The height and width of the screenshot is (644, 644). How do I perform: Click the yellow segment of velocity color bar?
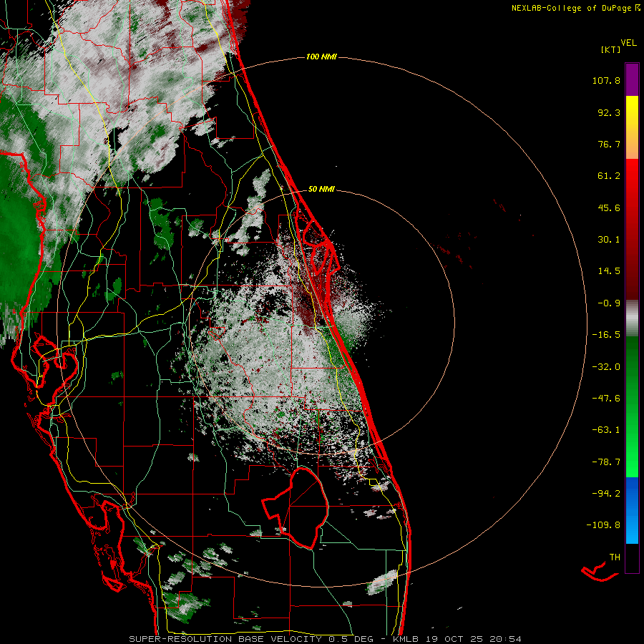pyautogui.click(x=632, y=113)
